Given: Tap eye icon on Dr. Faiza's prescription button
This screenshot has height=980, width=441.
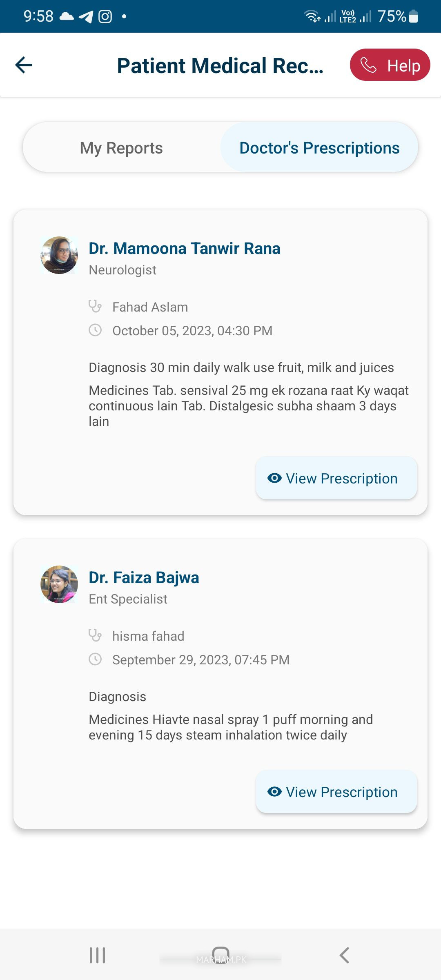Looking at the screenshot, I should [274, 791].
